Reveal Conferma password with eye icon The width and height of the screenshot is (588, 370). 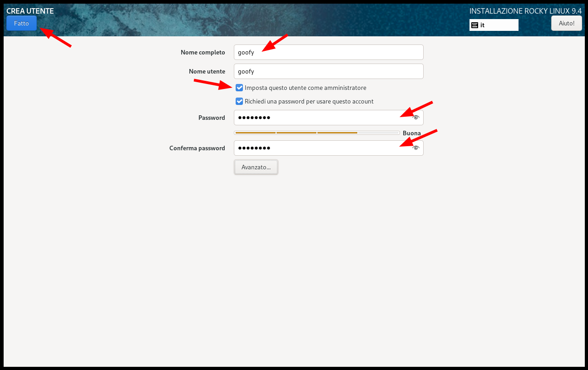pyautogui.click(x=415, y=148)
